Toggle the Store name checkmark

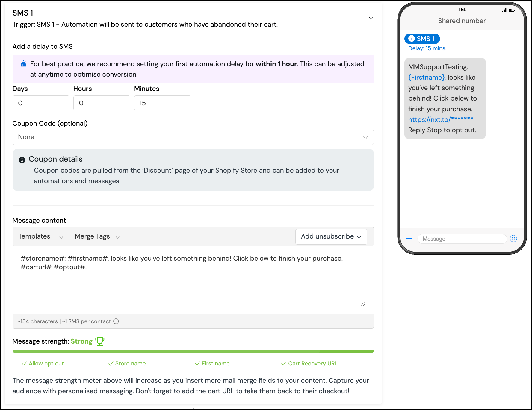tap(111, 363)
